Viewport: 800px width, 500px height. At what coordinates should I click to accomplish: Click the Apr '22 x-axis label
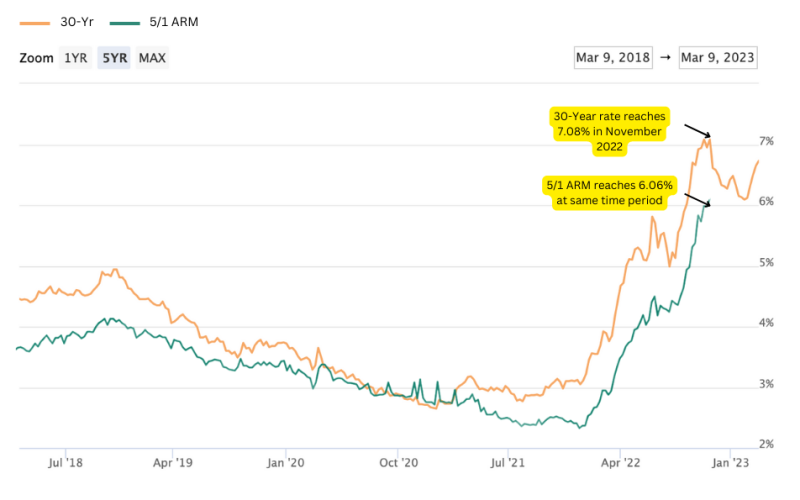(621, 463)
